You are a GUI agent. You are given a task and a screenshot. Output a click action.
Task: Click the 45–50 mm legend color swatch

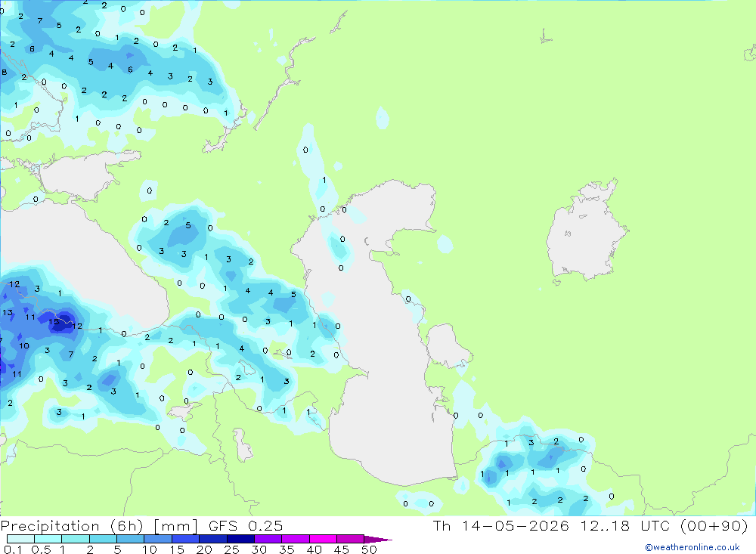click(x=351, y=539)
